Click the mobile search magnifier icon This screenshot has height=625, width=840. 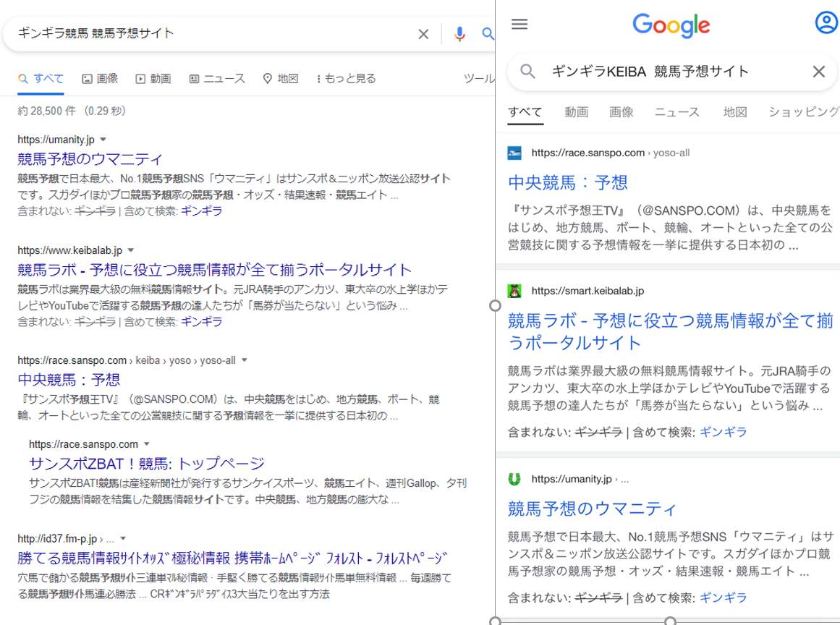[x=527, y=71]
